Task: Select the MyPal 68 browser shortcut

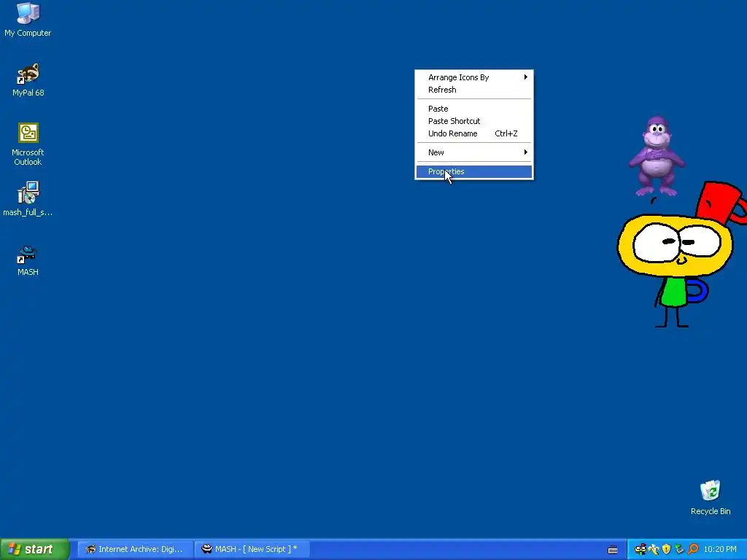Action: pyautogui.click(x=28, y=79)
